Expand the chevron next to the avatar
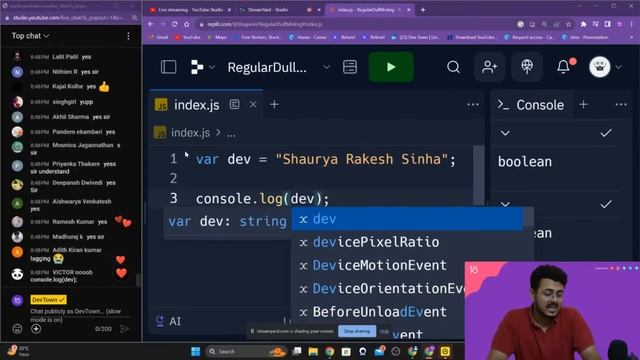 point(619,67)
